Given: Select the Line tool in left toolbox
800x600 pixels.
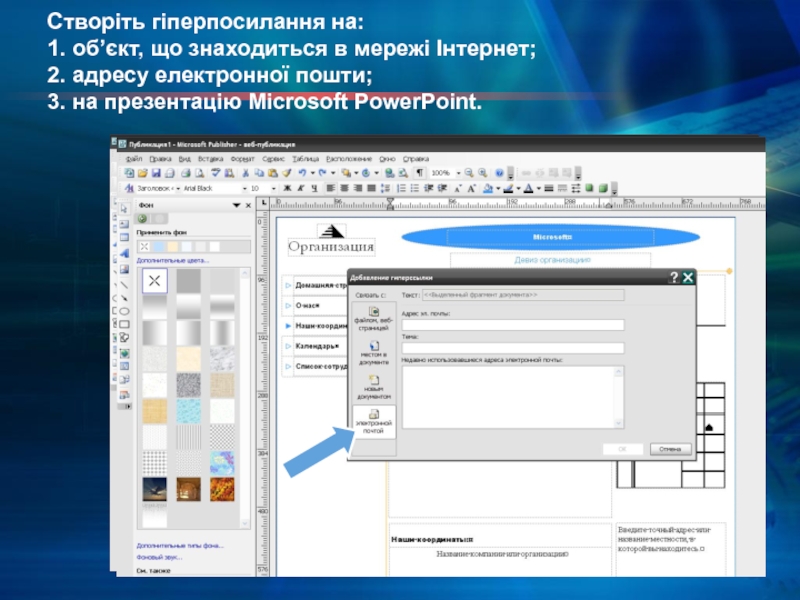Looking at the screenshot, I should coord(124,285).
